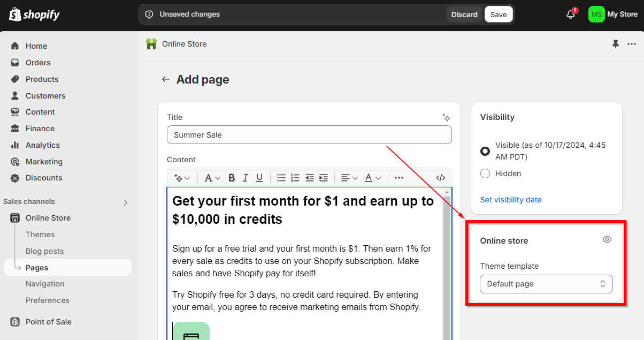Image resolution: width=644 pixels, height=340 pixels.
Task: Open the notifications bell
Action: click(x=571, y=14)
